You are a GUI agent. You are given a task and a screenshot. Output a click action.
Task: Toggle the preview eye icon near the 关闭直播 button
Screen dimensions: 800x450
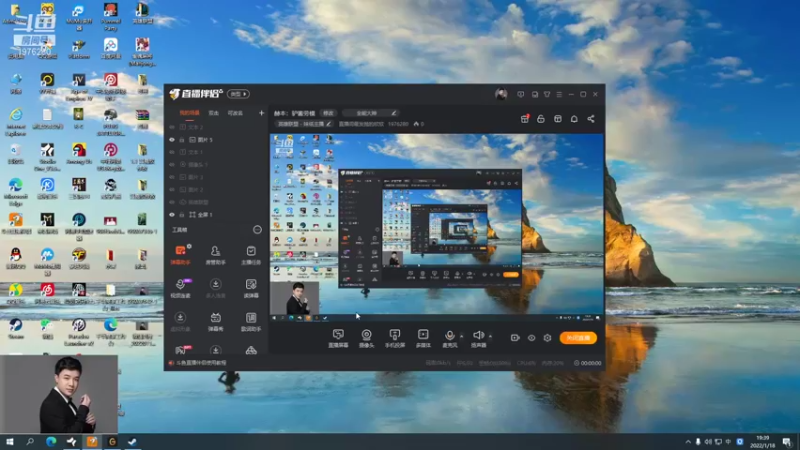click(531, 338)
